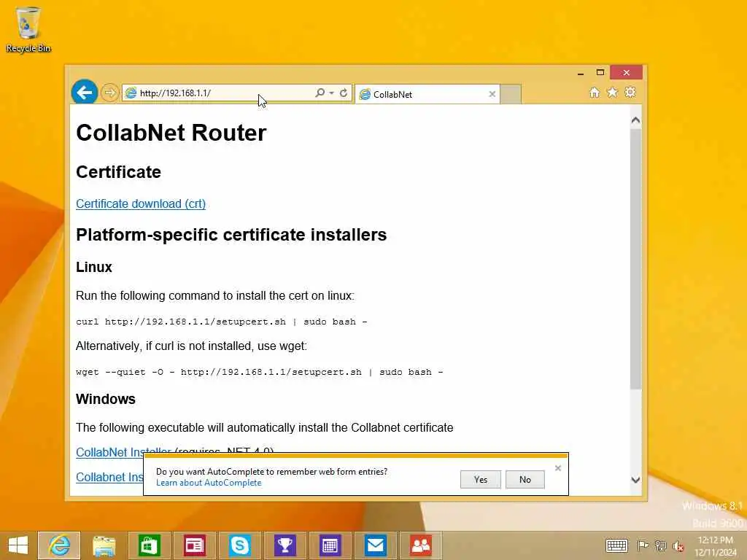Dismiss the AutoComplete notification bar with X
The width and height of the screenshot is (747, 560).
558,468
